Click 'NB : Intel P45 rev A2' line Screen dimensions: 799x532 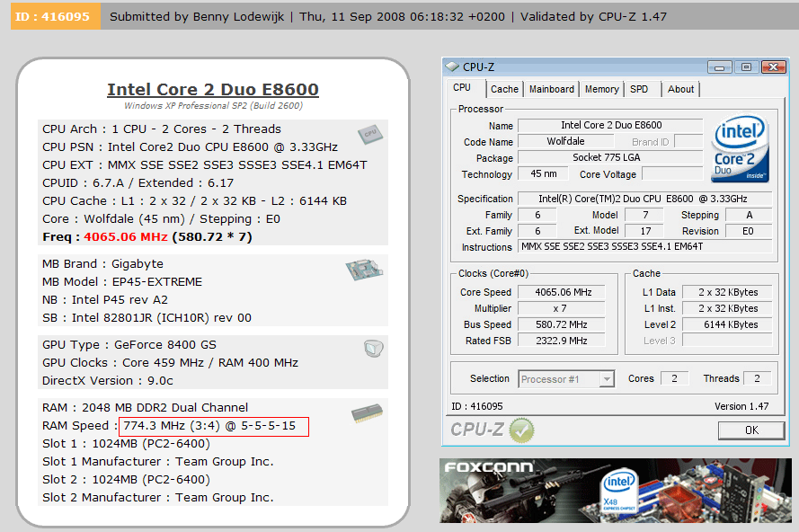105,299
